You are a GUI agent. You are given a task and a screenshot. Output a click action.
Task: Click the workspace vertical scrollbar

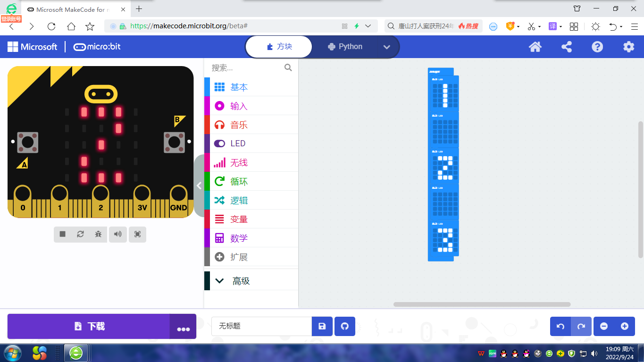click(x=641, y=189)
